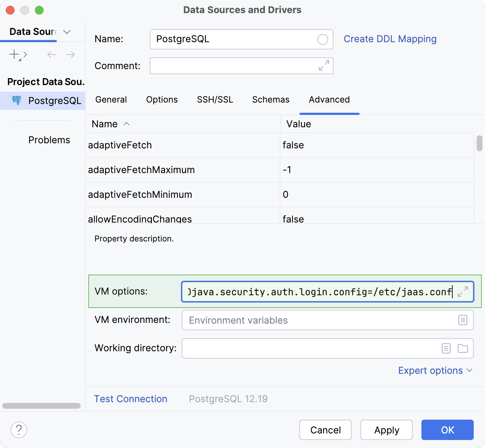The image size is (485, 448).
Task: Open the folder browser for Working directory
Action: [x=463, y=348]
